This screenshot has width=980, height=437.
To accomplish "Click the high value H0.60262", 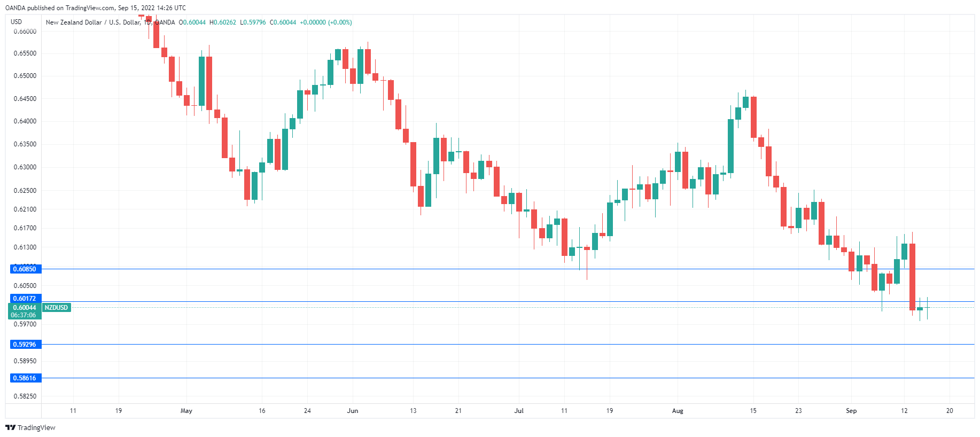I will (223, 22).
